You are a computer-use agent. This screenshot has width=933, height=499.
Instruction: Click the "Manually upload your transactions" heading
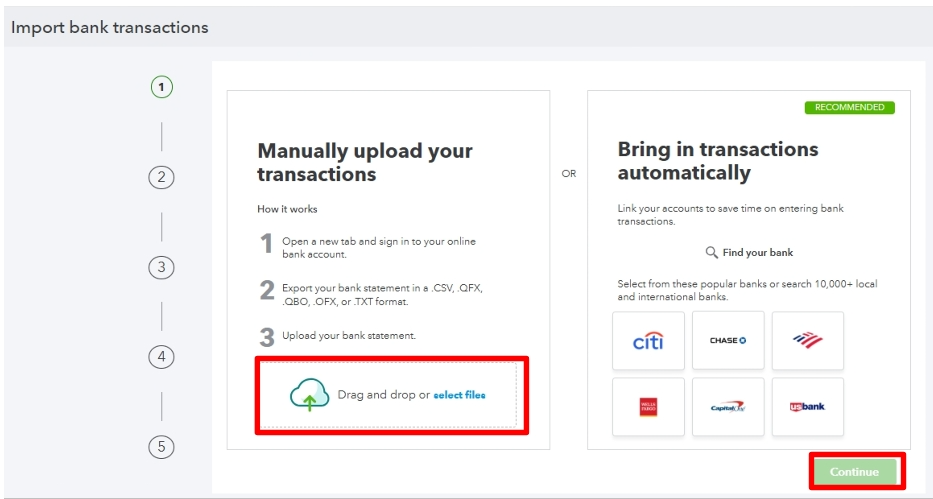coord(365,162)
